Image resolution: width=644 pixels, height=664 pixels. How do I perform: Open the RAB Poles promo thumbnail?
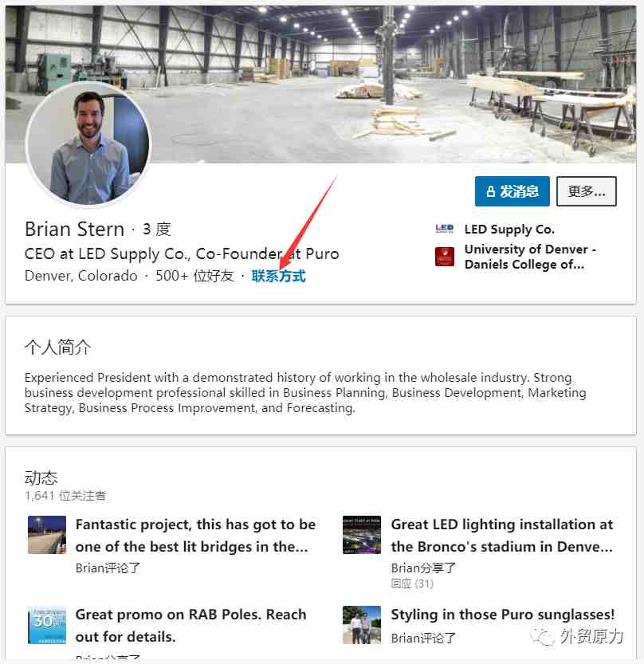click(x=47, y=625)
